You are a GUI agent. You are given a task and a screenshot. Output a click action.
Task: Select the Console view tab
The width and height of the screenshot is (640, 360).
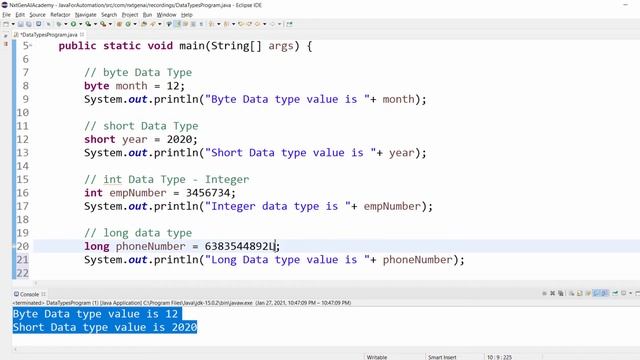click(29, 294)
